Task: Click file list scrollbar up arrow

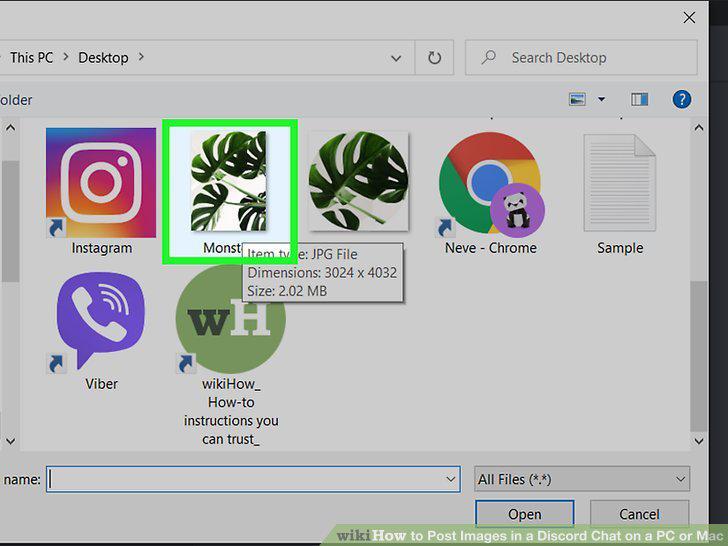Action: 699,128
